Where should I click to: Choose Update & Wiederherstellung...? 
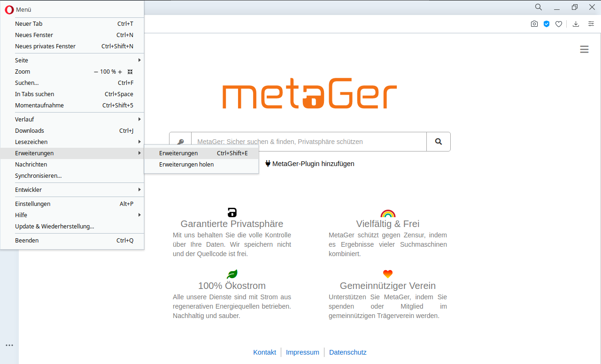pyautogui.click(x=72, y=227)
